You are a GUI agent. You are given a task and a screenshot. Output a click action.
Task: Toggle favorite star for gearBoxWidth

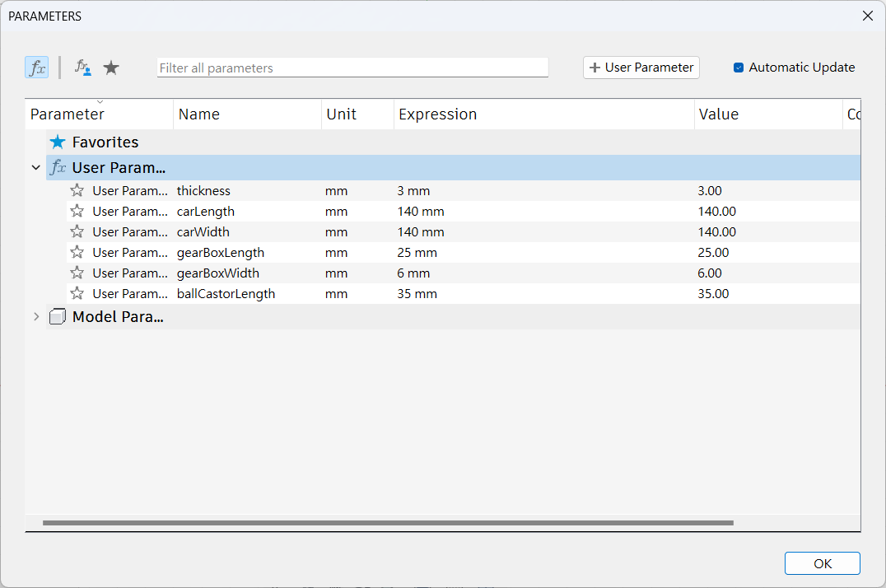coord(77,273)
